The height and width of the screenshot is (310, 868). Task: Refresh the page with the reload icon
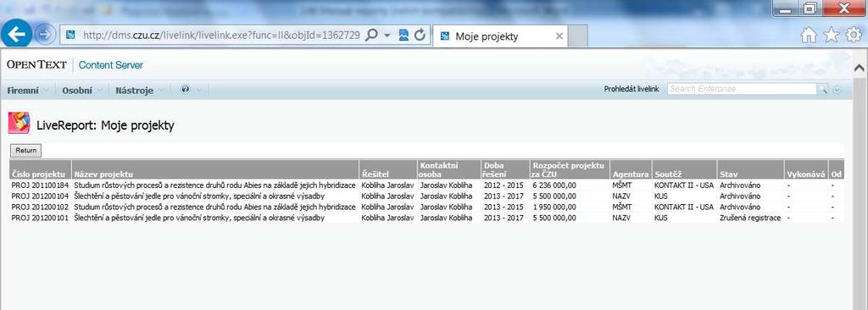point(420,36)
